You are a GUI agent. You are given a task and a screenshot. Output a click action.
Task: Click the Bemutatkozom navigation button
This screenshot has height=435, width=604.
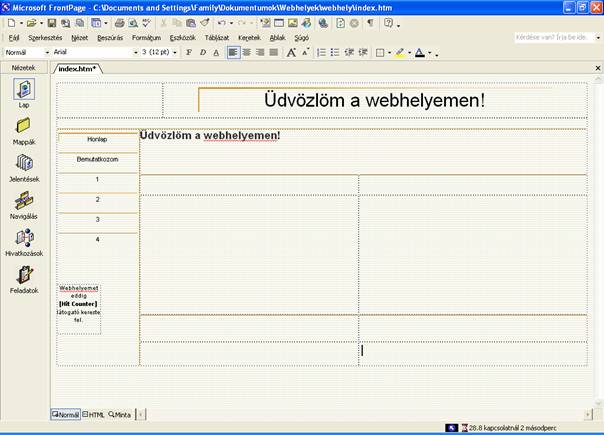click(x=97, y=159)
